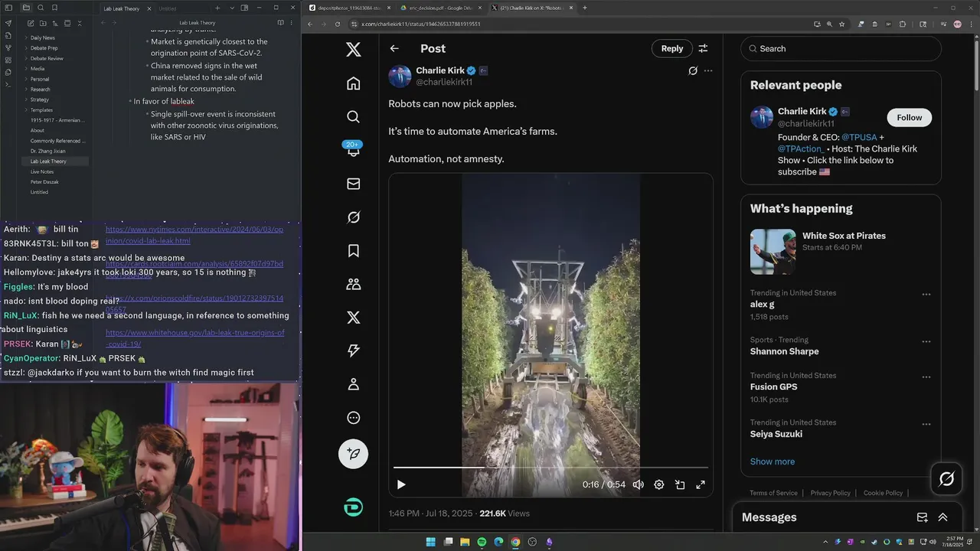980x551 pixels.
Task: Open X Bookmarks icon in sidebar
Action: tap(353, 250)
